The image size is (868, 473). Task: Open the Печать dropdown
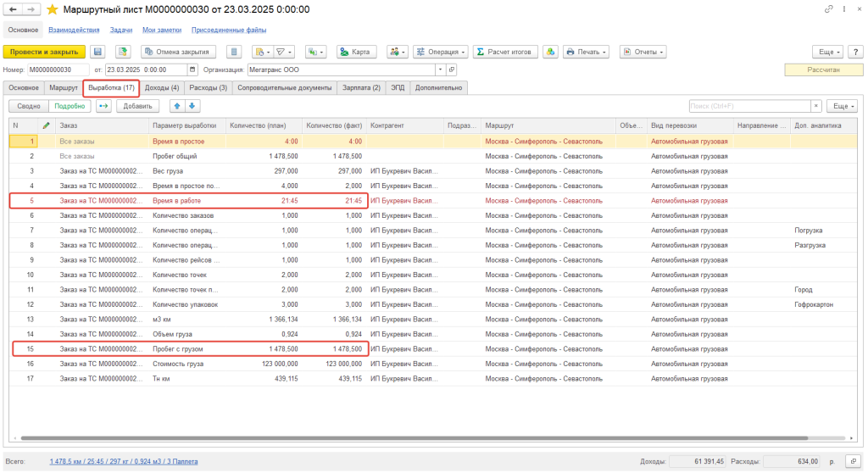point(587,52)
